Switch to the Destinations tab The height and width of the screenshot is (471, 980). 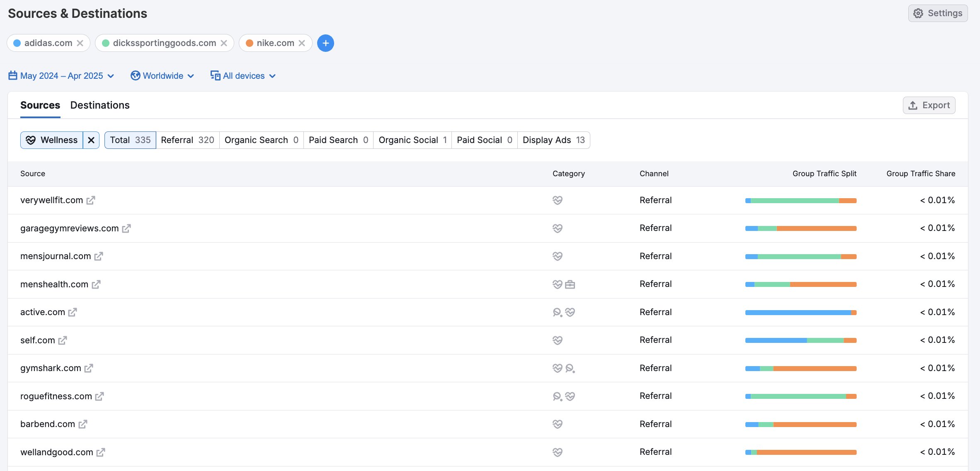coord(100,105)
